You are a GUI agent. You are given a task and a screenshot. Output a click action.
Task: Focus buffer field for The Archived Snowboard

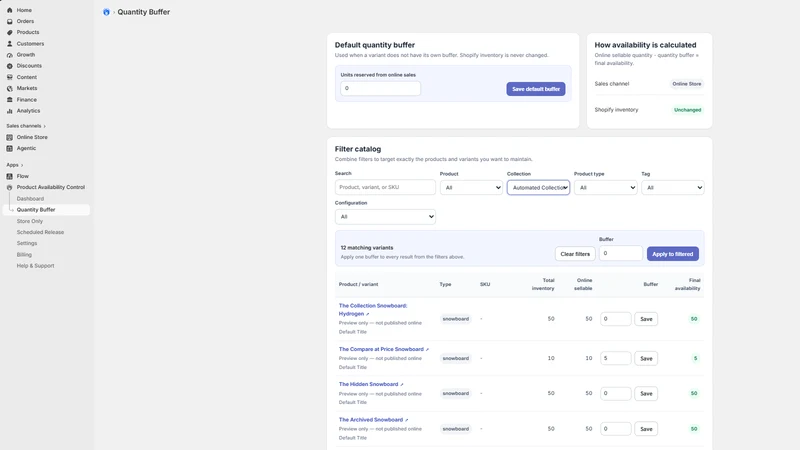click(x=615, y=429)
